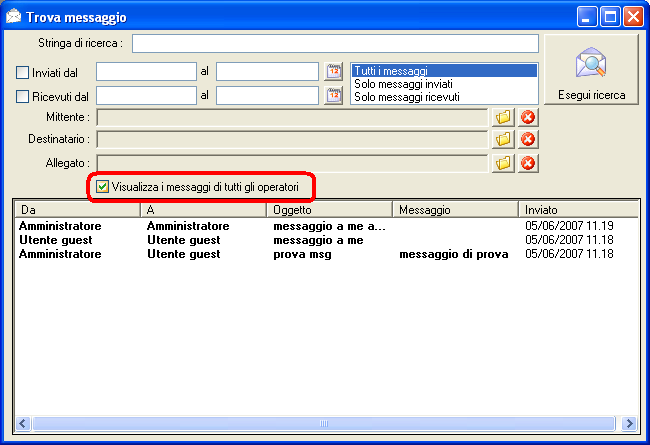Uncheck Visualizza i messaggi di tutti gli operatori
Viewport: 650px width, 445px height.
[102, 187]
